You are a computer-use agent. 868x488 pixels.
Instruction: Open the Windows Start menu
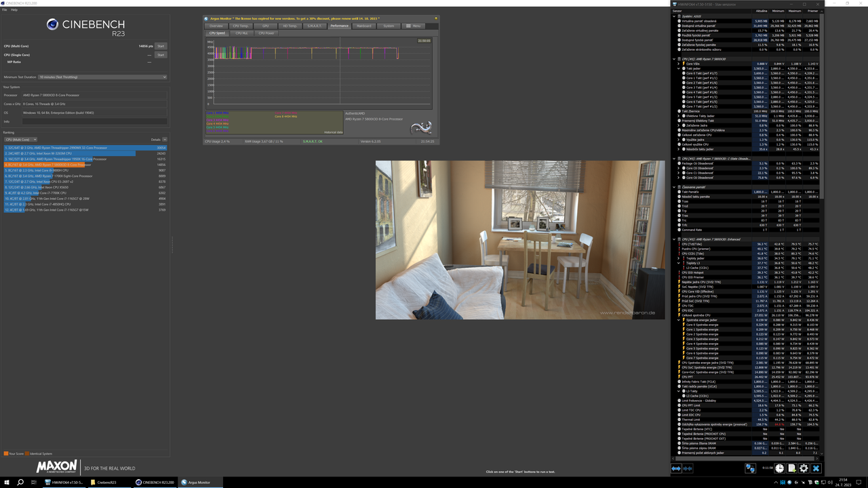pos(7,482)
